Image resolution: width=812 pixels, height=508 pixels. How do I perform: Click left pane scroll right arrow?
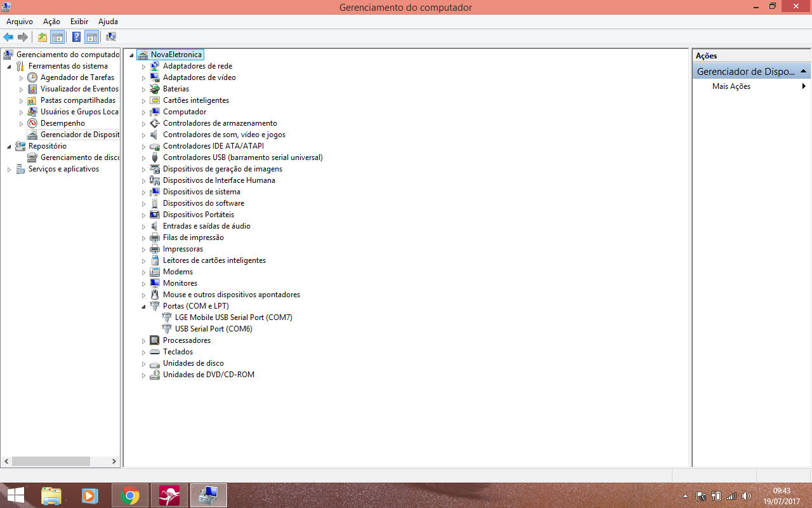(114, 462)
